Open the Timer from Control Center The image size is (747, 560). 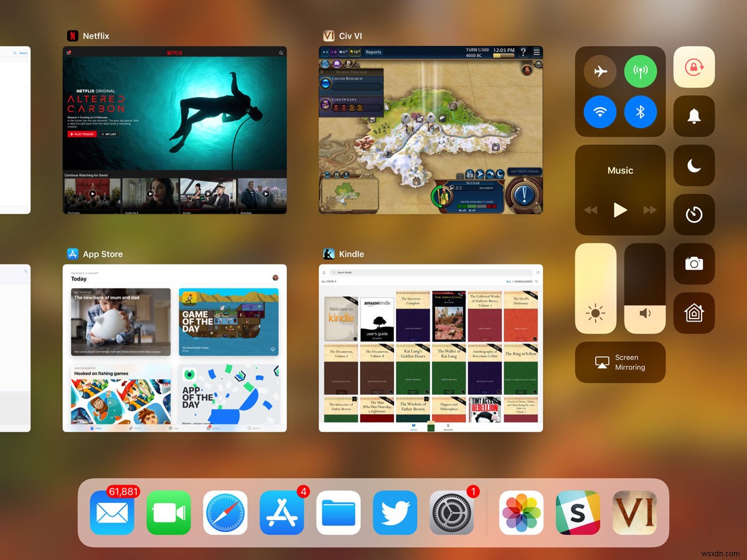tap(693, 215)
